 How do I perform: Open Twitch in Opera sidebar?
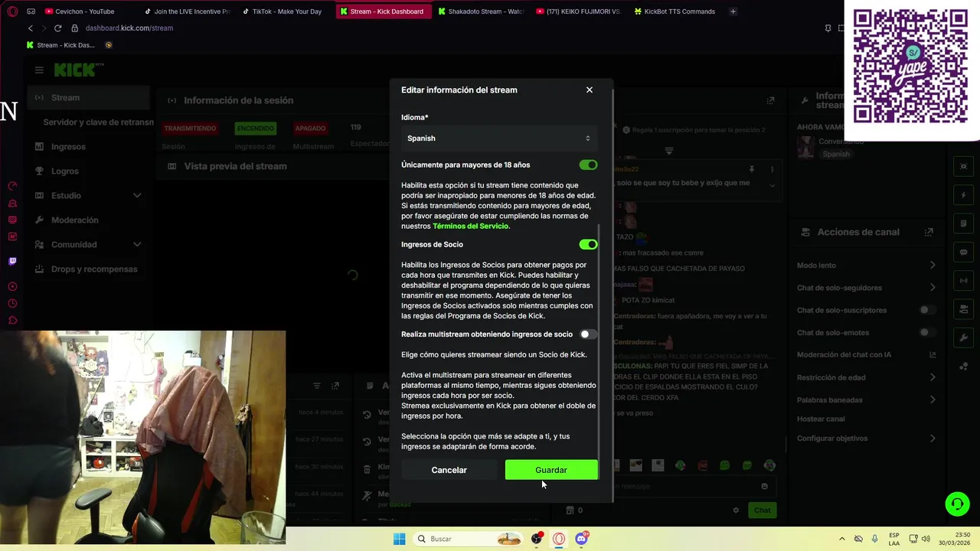click(12, 261)
